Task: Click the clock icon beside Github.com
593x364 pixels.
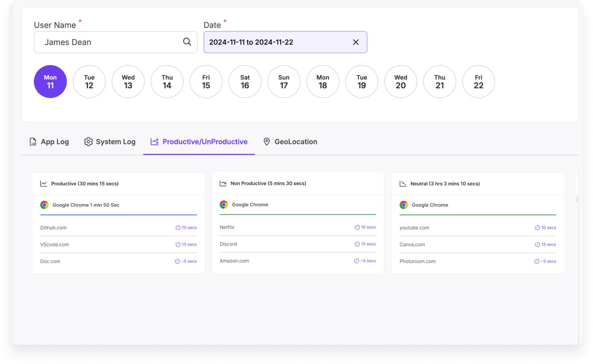Action: click(x=178, y=228)
